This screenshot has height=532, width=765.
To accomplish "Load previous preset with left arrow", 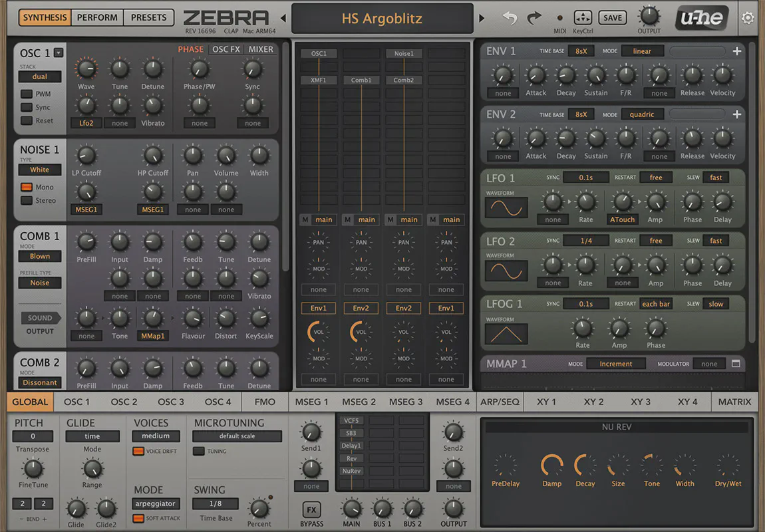I will tap(284, 18).
